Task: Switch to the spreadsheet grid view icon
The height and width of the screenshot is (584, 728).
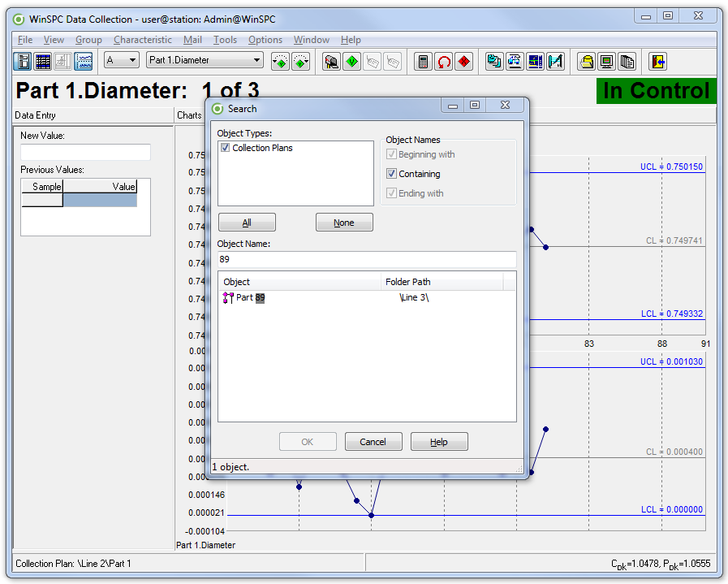Action: (43, 62)
